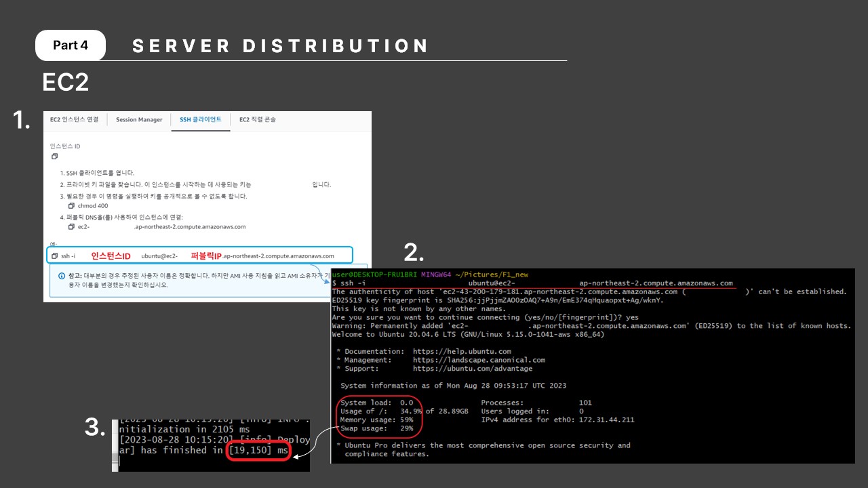Click the Usage of /: 34.9% line
The width and height of the screenshot is (868, 488).
point(404,411)
